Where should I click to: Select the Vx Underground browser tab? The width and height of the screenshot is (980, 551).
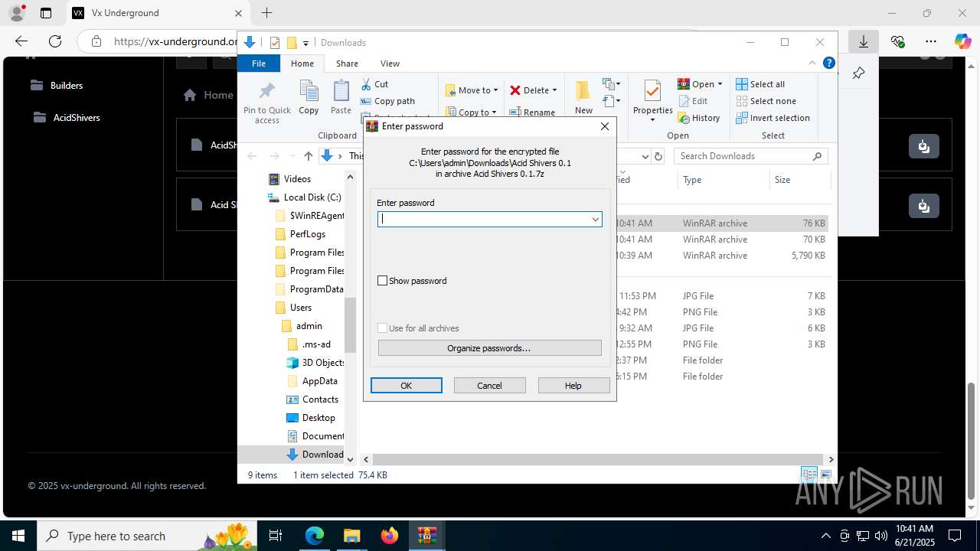pyautogui.click(x=157, y=13)
